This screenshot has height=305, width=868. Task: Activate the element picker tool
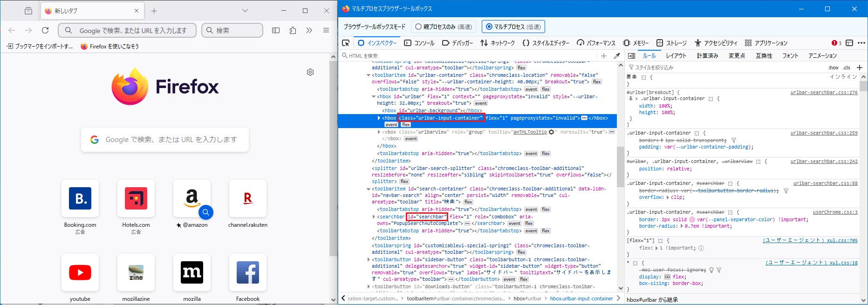[346, 43]
